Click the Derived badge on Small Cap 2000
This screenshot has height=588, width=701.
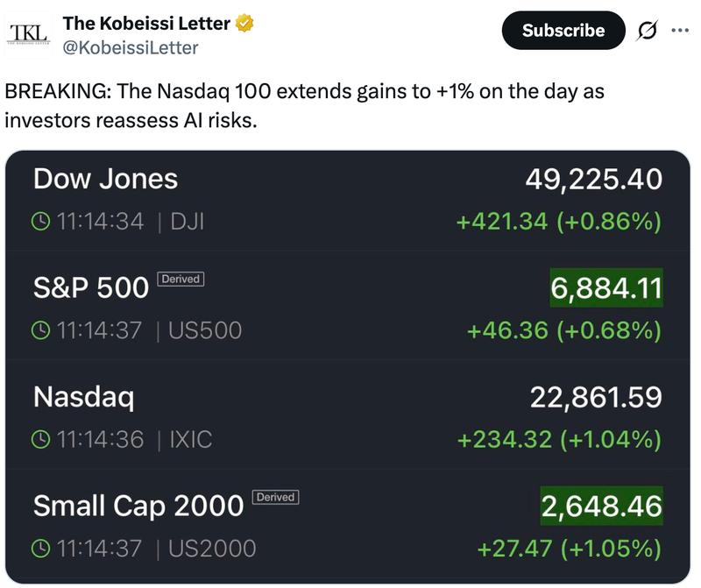click(x=276, y=499)
